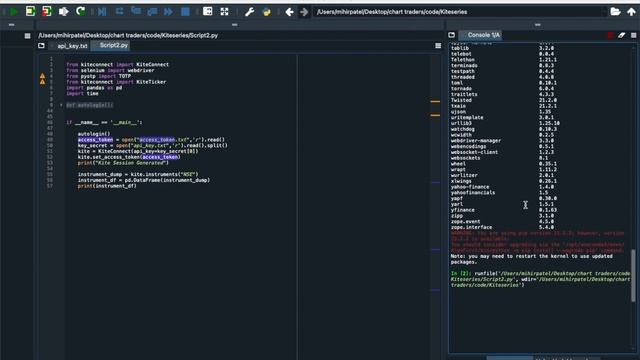Interrupt kernel with red stop button

pyautogui.click(x=610, y=36)
